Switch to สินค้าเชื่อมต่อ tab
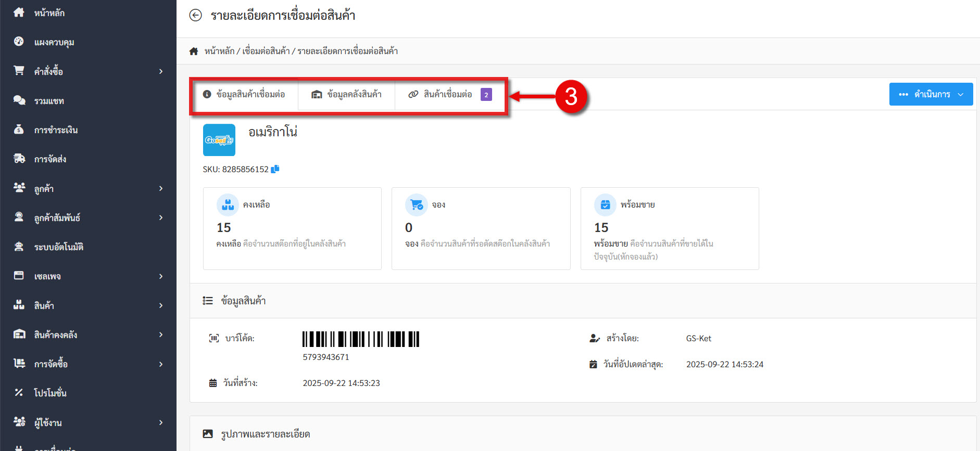The width and height of the screenshot is (980, 451). pos(449,94)
